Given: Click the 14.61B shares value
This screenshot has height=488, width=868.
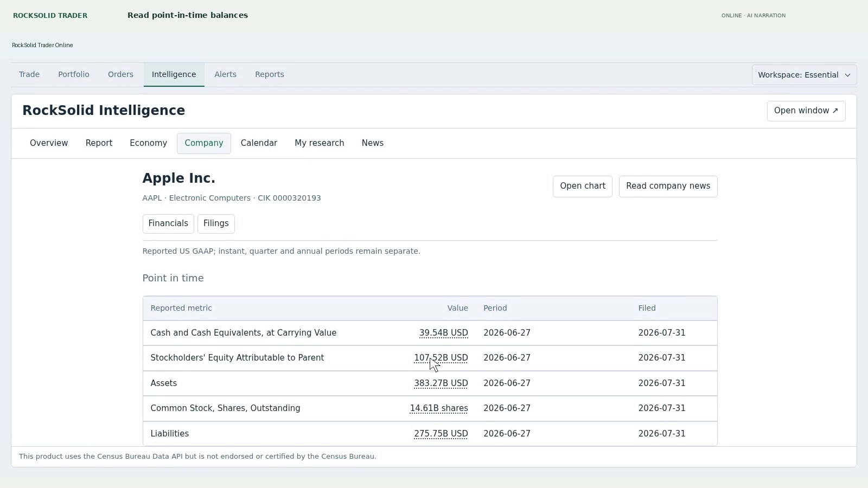Looking at the screenshot, I should coord(439,408).
